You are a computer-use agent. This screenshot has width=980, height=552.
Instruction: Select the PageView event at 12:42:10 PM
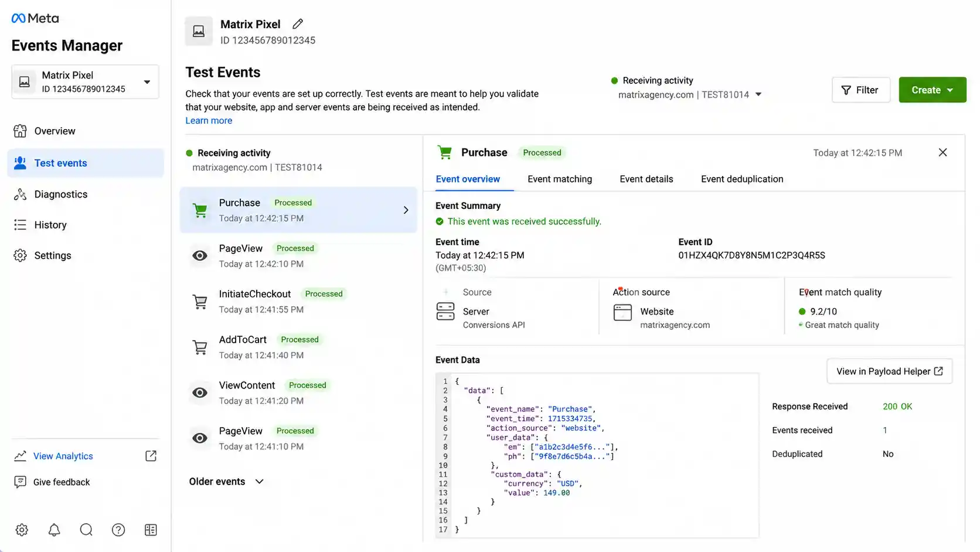[x=298, y=256]
